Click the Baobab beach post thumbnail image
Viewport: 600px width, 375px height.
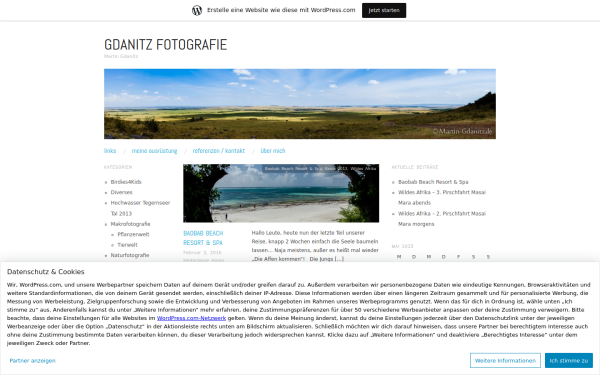point(281,193)
